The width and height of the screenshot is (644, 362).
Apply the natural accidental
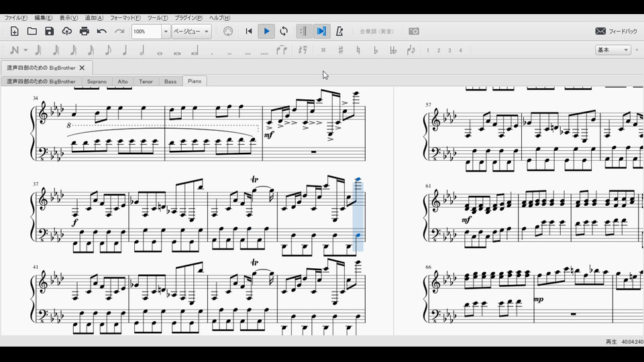click(358, 50)
